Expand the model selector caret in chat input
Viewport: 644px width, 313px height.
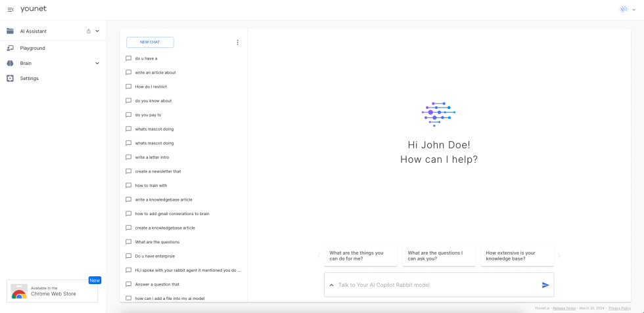pos(331,285)
